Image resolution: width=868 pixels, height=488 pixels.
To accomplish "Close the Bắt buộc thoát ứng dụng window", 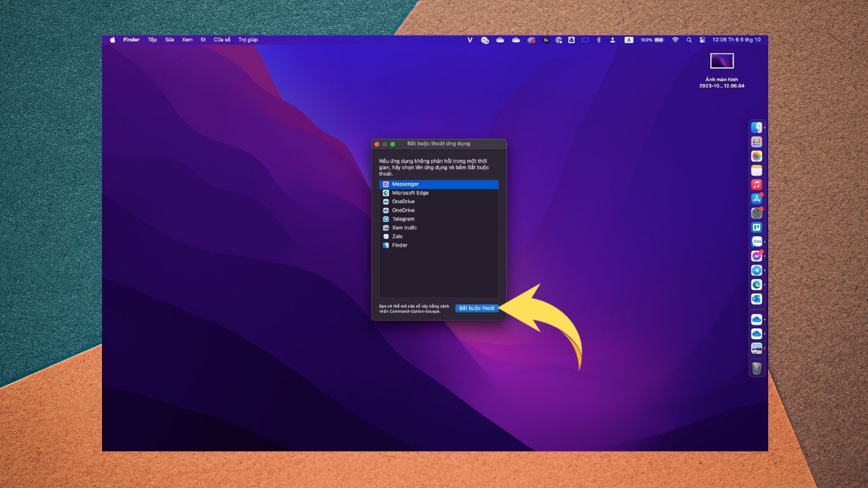I will (377, 144).
